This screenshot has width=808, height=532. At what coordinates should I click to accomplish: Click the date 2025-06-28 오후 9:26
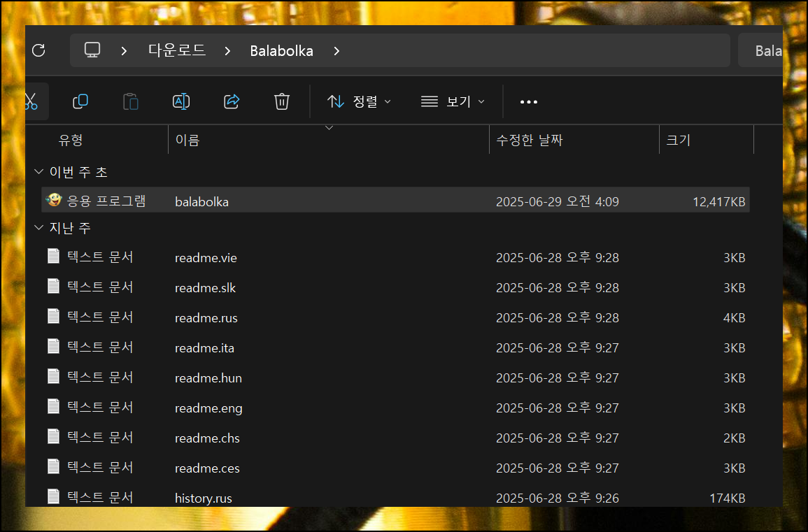pos(557,498)
